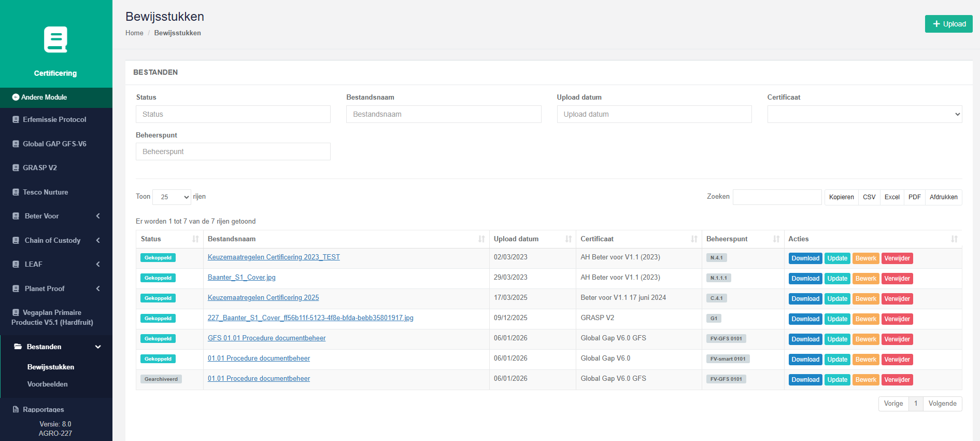Click the N.4.1 beheerspunt badge
980x441 pixels.
click(717, 258)
